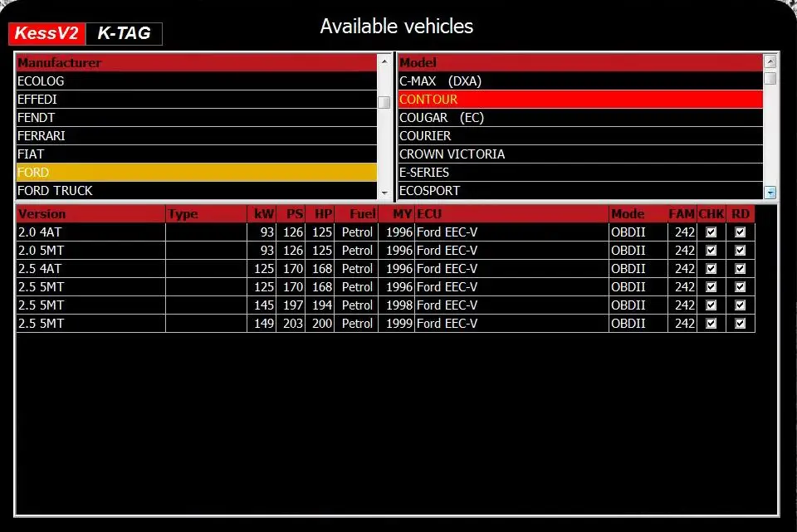Click the Mode column header
The width and height of the screenshot is (797, 532).
tap(638, 214)
